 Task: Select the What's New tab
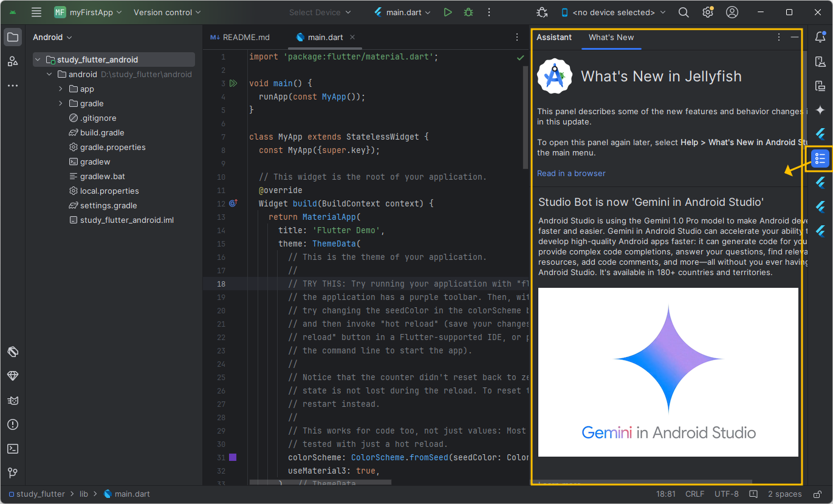(611, 37)
